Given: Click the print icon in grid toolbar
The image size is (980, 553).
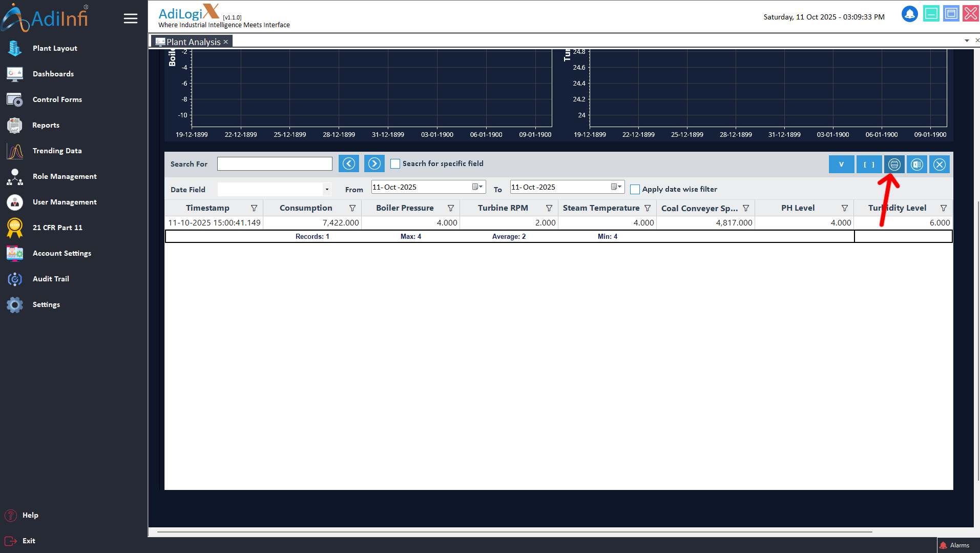Looking at the screenshot, I should coord(894,165).
